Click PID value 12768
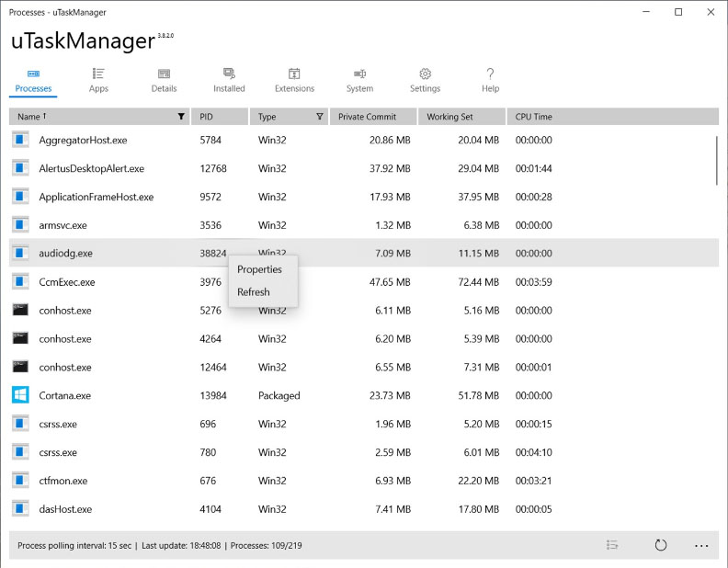The height and width of the screenshot is (568, 728). pos(213,168)
